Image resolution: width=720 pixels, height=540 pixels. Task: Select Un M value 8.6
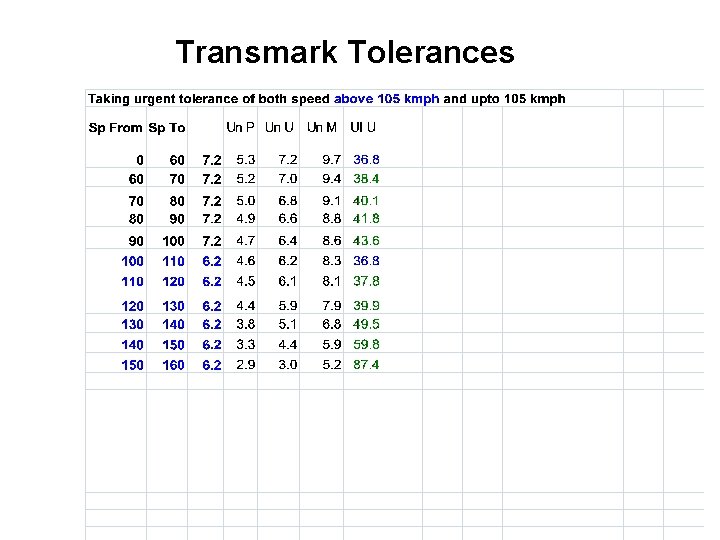[332, 241]
